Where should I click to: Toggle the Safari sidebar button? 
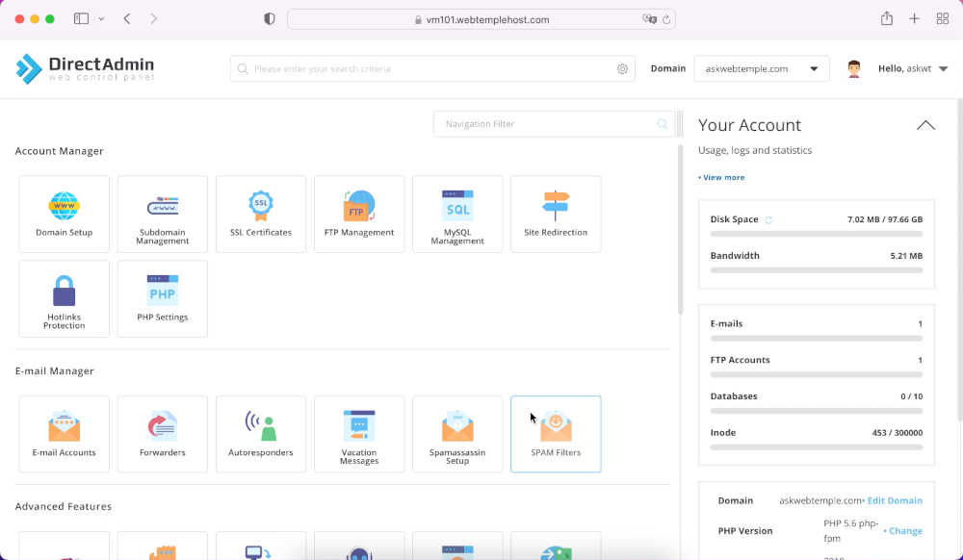[81, 19]
